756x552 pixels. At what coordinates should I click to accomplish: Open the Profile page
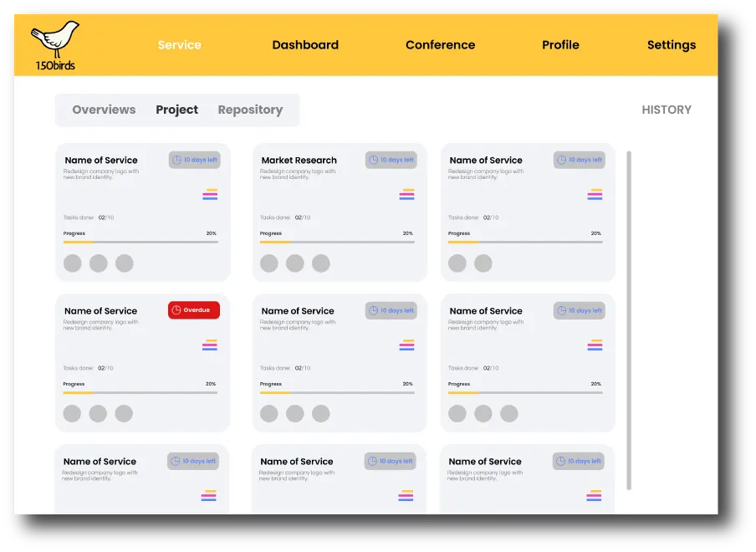[560, 45]
